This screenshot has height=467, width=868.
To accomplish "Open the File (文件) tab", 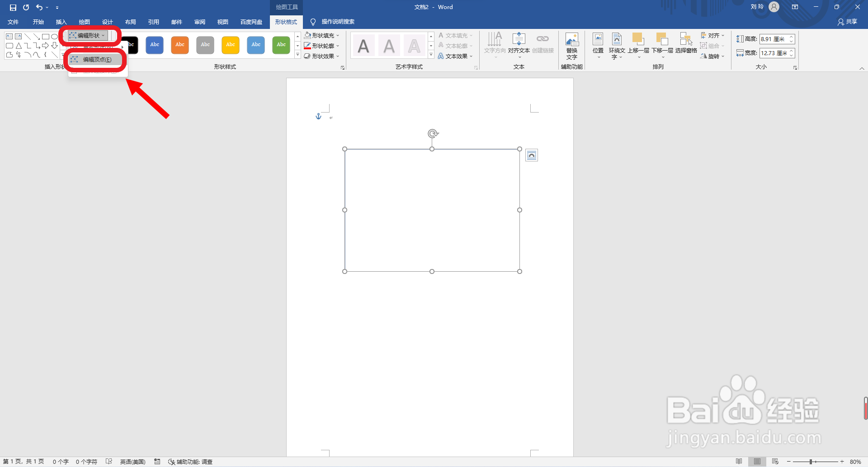I will pyautogui.click(x=14, y=22).
